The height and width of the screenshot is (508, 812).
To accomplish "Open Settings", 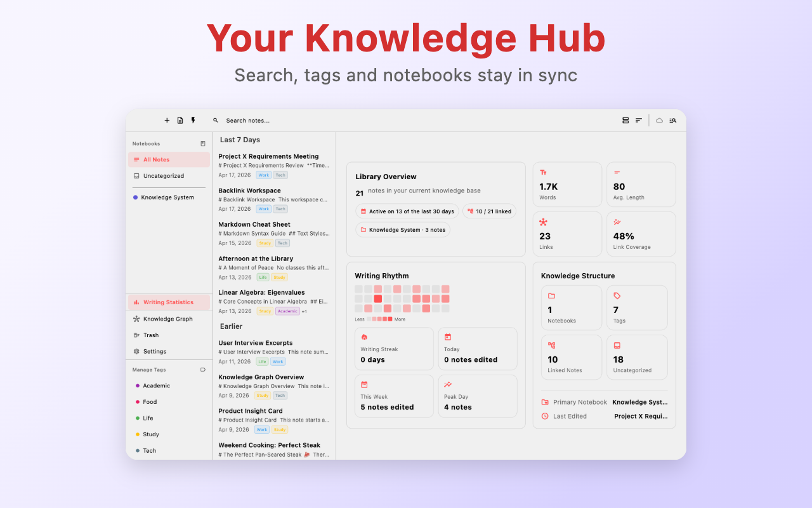I will point(169,351).
